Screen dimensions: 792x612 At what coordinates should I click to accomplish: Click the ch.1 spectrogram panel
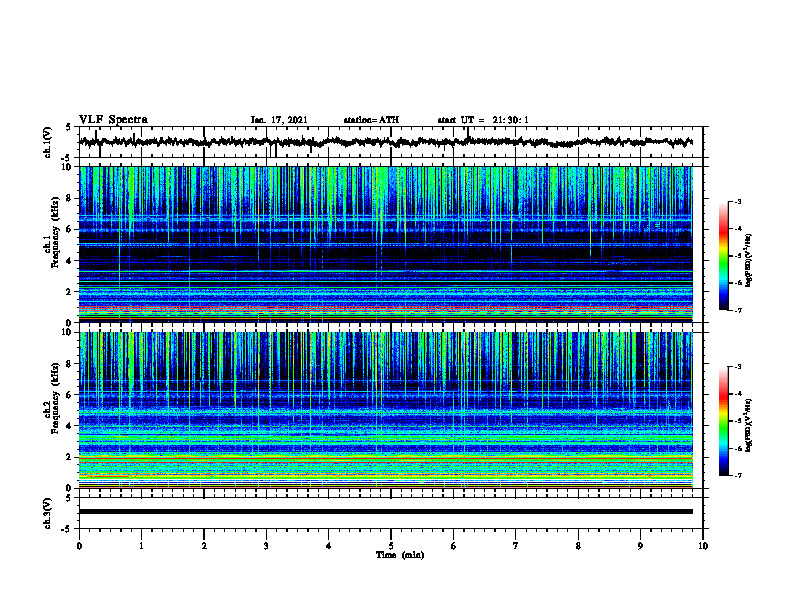coord(386,244)
